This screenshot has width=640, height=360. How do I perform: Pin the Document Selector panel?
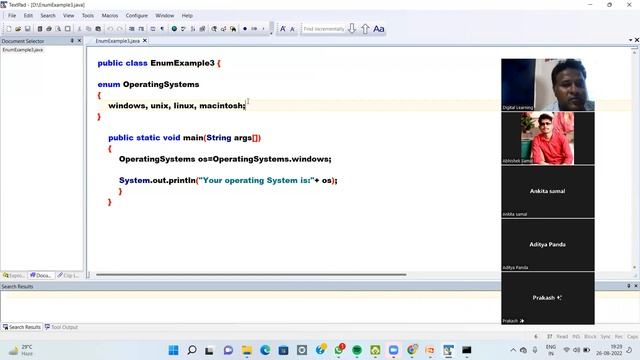point(72,41)
